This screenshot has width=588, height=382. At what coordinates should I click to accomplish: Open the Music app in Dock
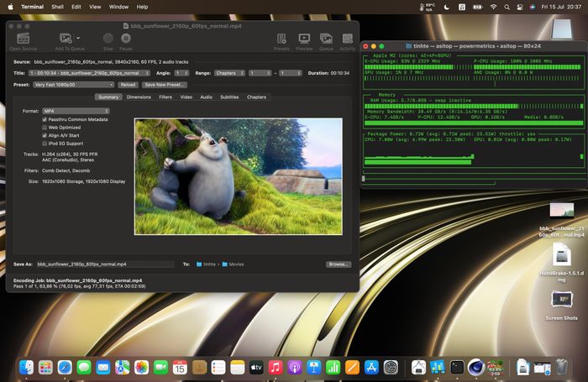click(x=276, y=368)
